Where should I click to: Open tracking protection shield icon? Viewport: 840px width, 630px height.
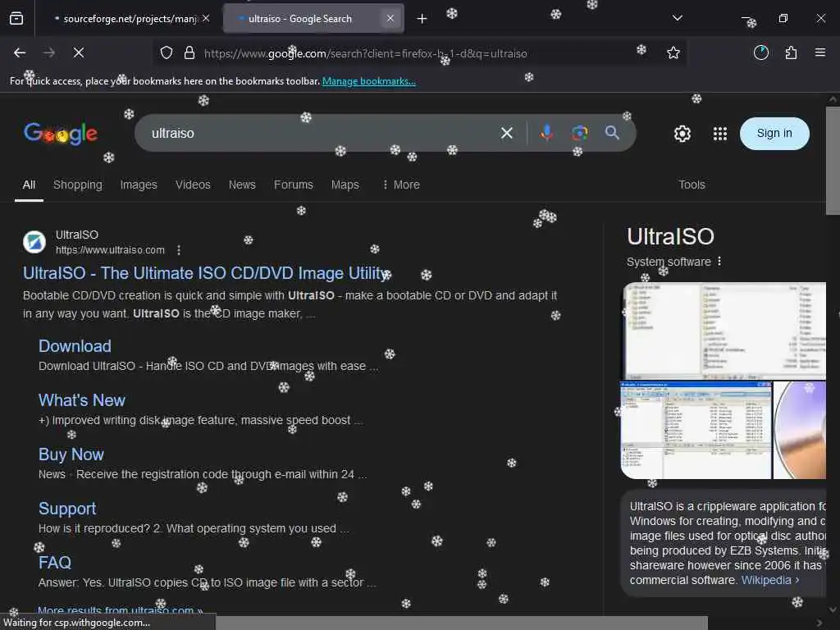tap(167, 52)
